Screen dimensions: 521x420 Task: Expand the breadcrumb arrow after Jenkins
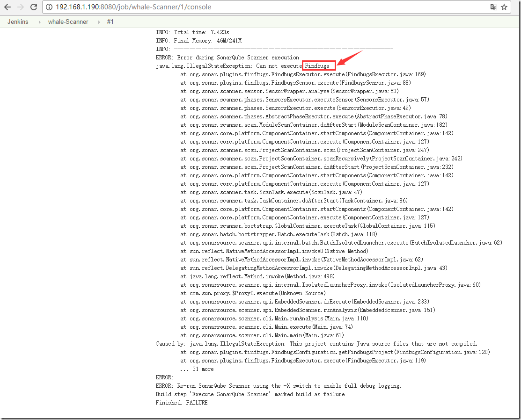[39, 22]
